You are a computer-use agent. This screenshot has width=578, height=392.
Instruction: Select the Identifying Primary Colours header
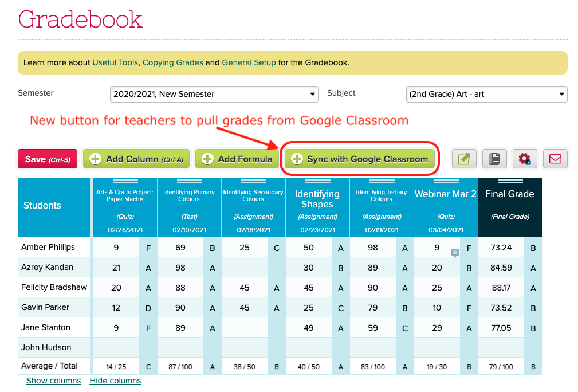pyautogui.click(x=189, y=207)
